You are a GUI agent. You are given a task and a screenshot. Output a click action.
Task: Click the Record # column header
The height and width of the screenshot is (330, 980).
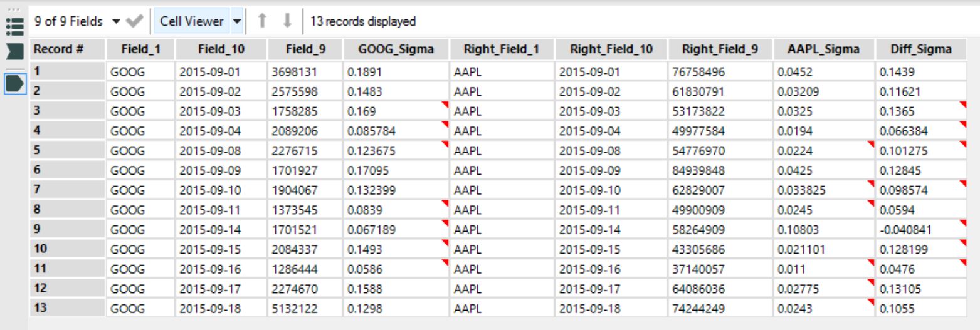(x=67, y=49)
